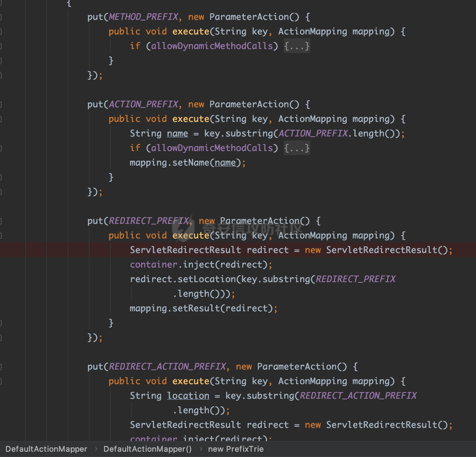The width and height of the screenshot is (476, 457).
Task: Click REDIRECT_ACTION_PREFIX in location substring call
Action: click(358, 396)
